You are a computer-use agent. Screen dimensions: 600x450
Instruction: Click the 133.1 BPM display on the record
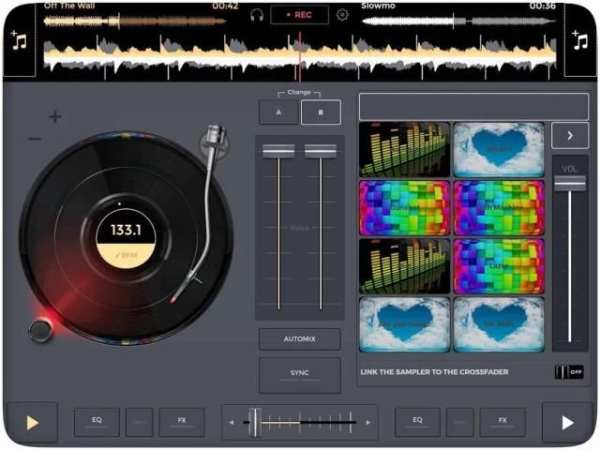click(126, 230)
